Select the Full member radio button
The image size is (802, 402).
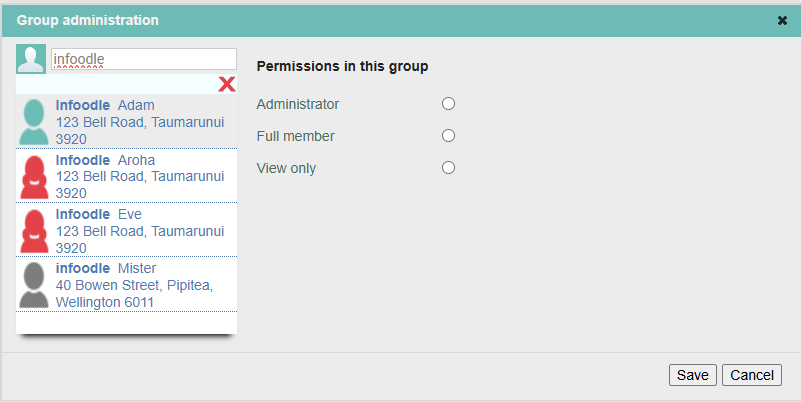coord(449,136)
